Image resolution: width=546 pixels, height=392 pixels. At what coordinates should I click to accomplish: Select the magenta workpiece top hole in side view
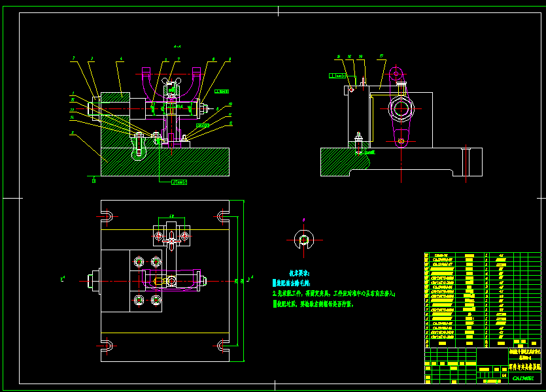[x=396, y=74]
